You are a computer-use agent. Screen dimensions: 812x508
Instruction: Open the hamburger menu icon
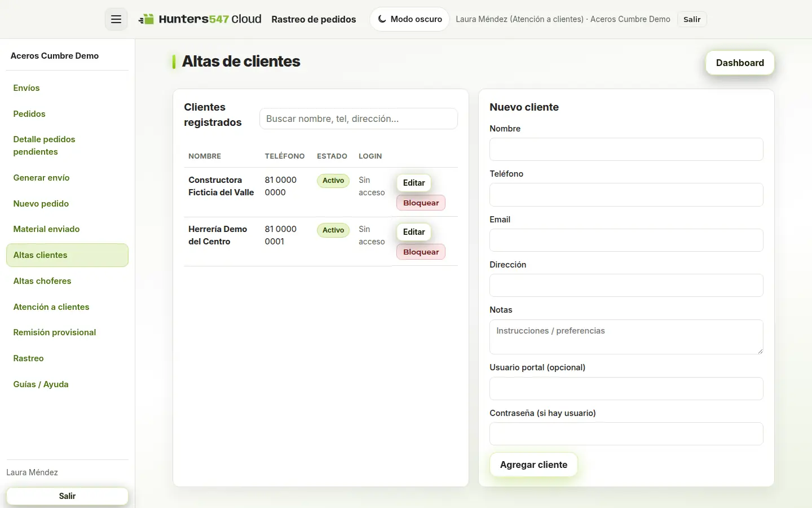[x=116, y=19]
